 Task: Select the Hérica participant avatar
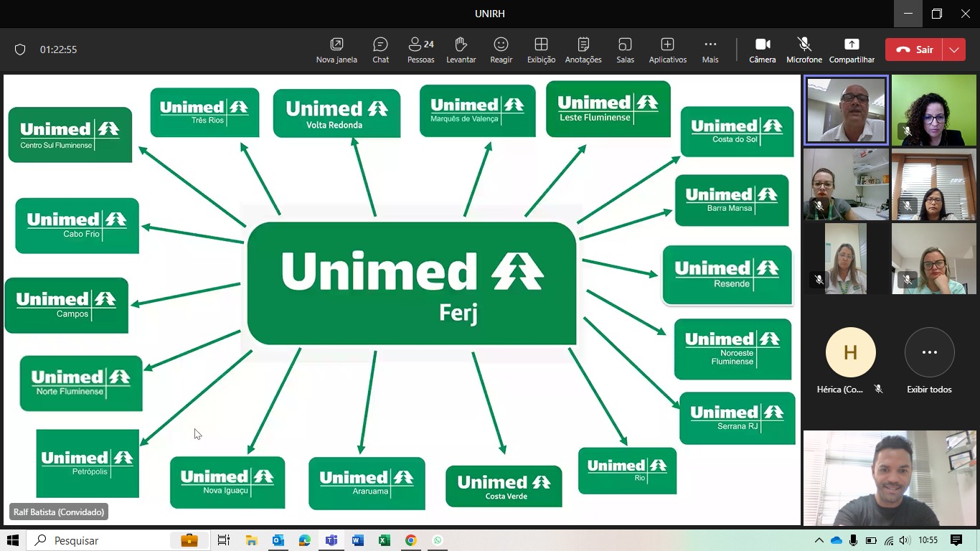(x=850, y=352)
